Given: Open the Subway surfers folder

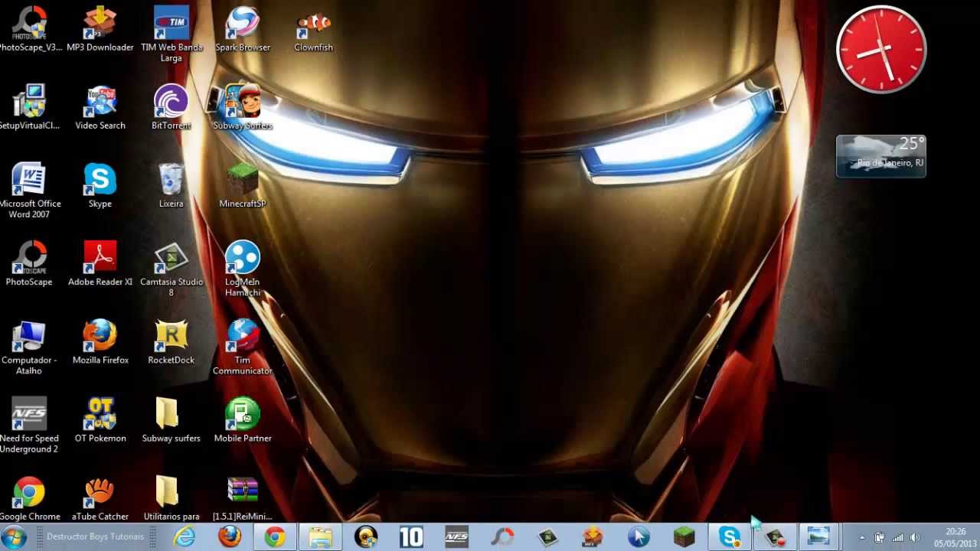Looking at the screenshot, I should 171,420.
